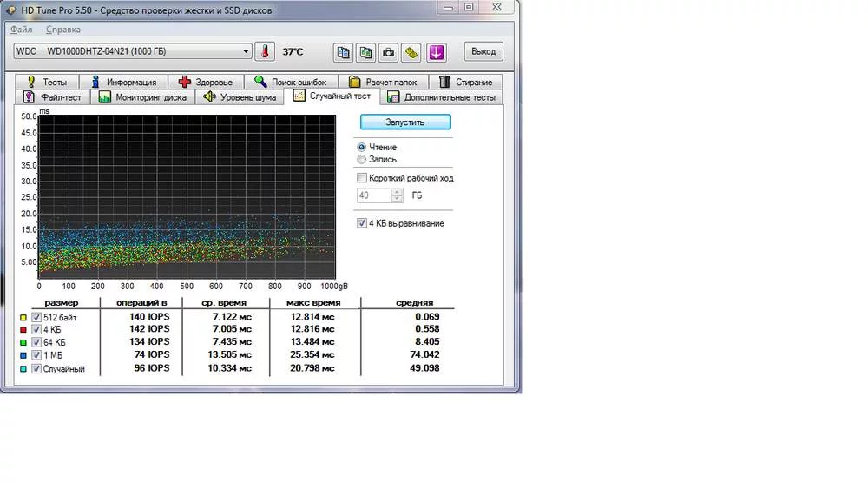Toggle the 4 КБ выравнивание checkbox

(362, 223)
